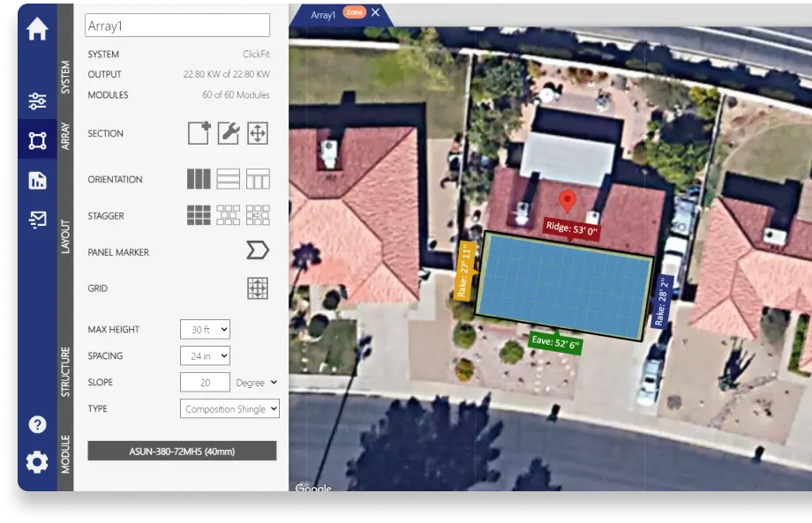Screen dimensions: 812x523
Task: Click the Array1 name input field
Action: click(x=177, y=26)
